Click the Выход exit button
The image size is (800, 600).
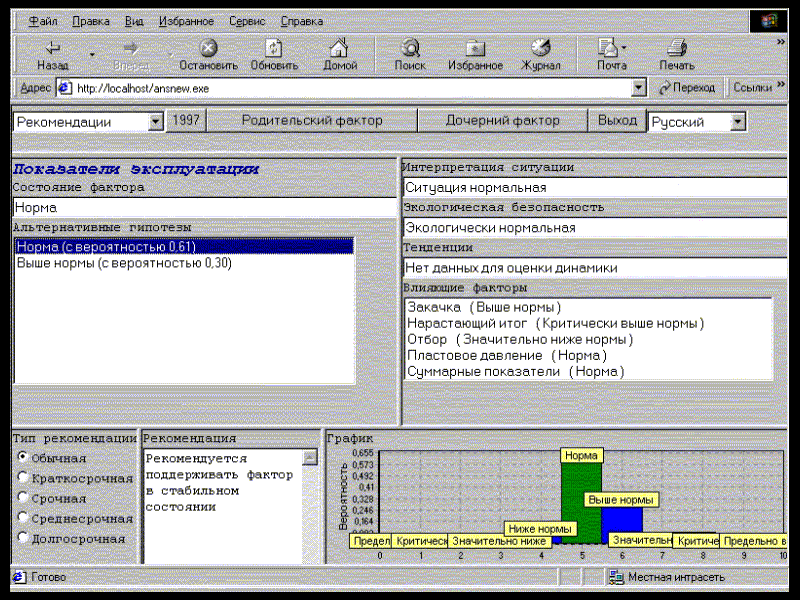click(x=617, y=121)
